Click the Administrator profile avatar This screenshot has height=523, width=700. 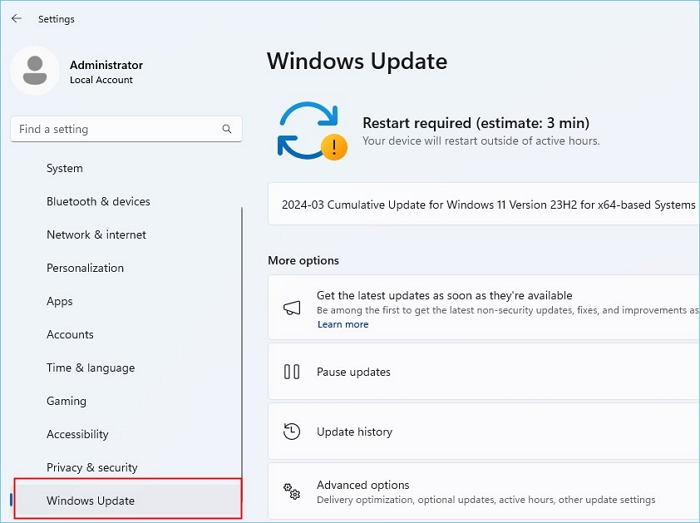[x=35, y=70]
